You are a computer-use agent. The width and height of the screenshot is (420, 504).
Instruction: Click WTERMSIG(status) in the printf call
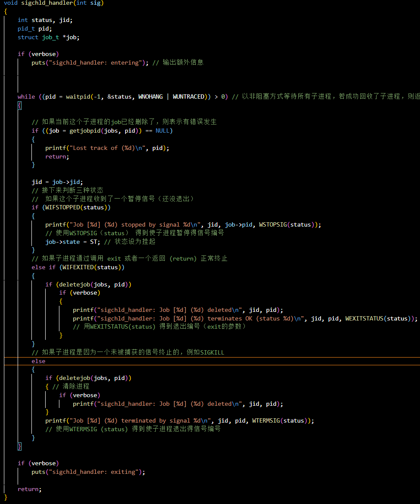tap(280, 421)
